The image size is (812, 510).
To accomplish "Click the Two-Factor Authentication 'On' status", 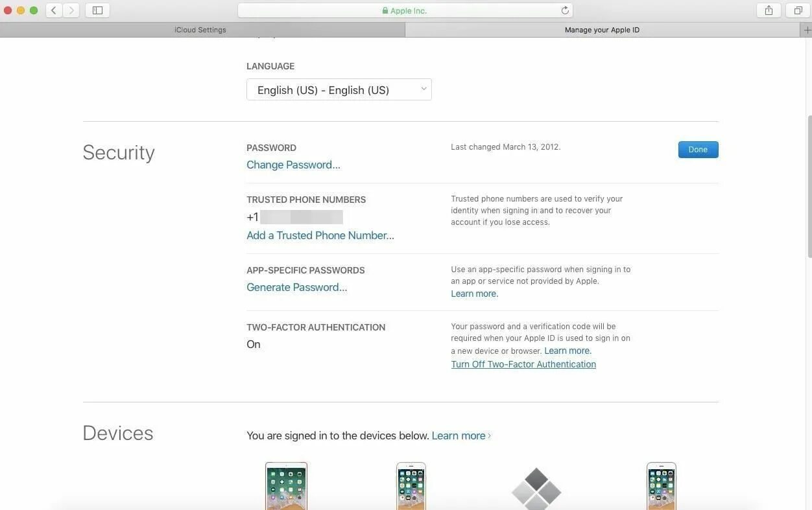I will tap(254, 344).
